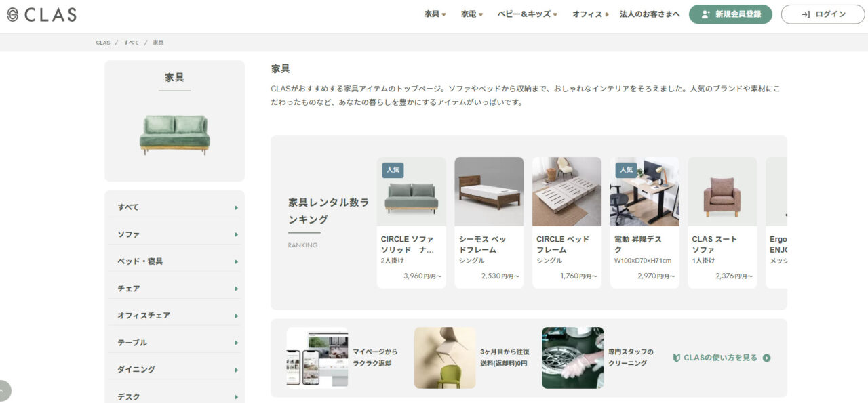Expand the 家具 dropdown in top navigation
The width and height of the screenshot is (868, 403).
coord(435,14)
